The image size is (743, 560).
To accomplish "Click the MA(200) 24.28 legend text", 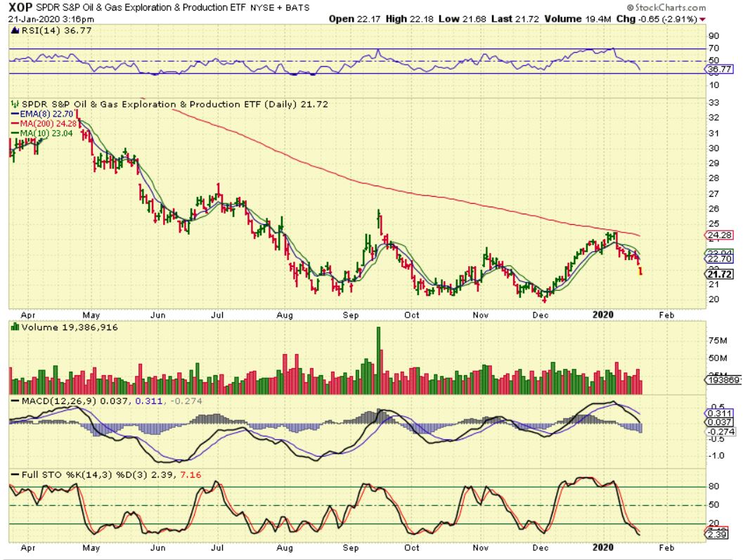I will (x=48, y=124).
